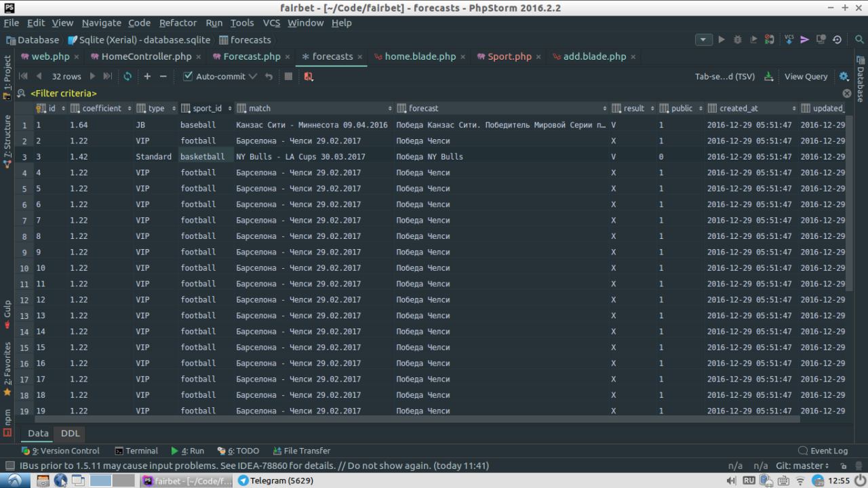Go to the last page of rows
Screen dimensions: 868x488
point(107,77)
